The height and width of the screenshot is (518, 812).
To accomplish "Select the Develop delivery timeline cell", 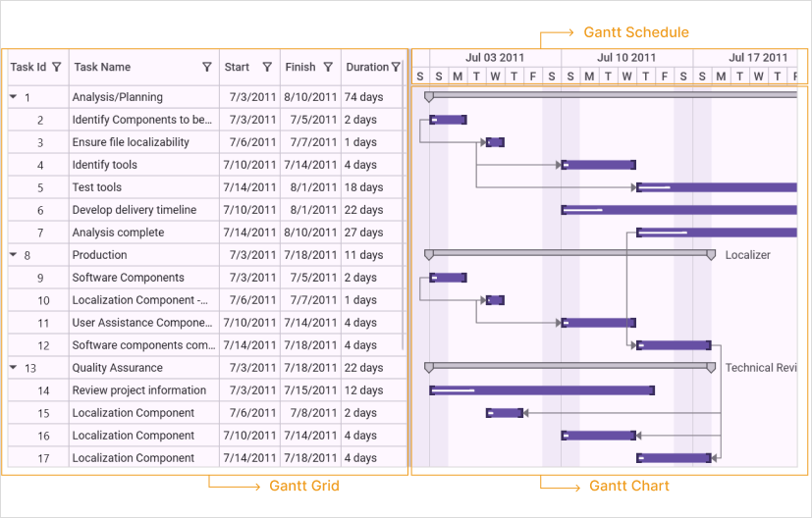I will click(144, 210).
